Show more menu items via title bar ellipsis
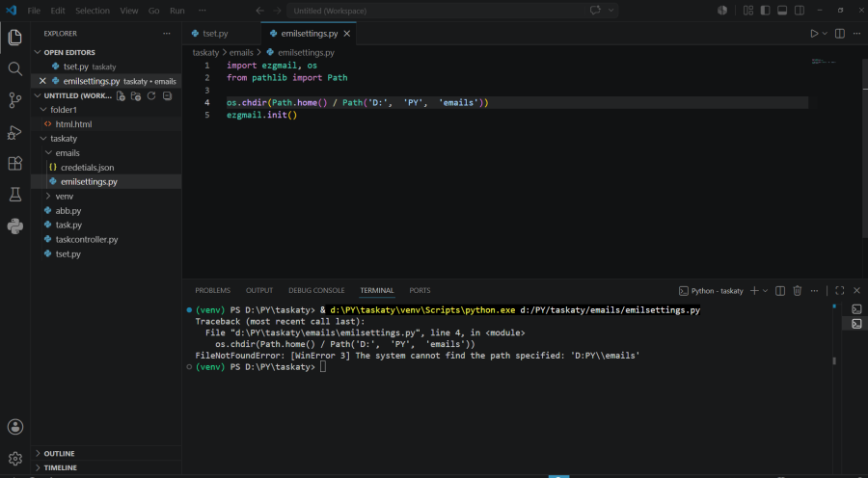 [203, 11]
